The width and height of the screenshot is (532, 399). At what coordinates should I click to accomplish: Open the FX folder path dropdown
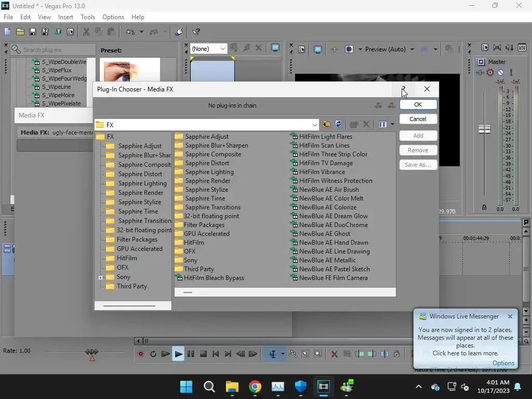point(314,125)
